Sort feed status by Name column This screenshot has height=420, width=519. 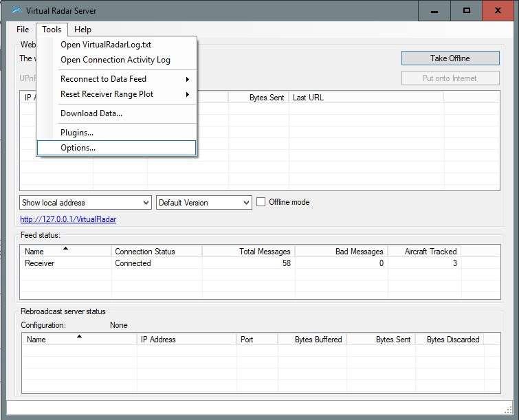(66, 252)
